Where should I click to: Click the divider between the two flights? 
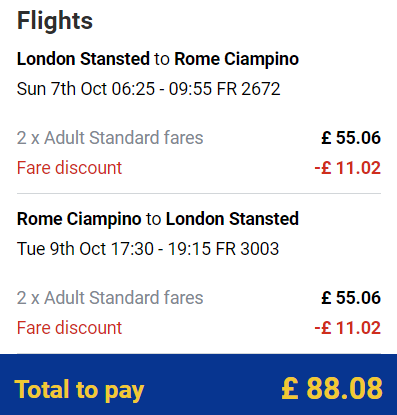pyautogui.click(x=199, y=193)
